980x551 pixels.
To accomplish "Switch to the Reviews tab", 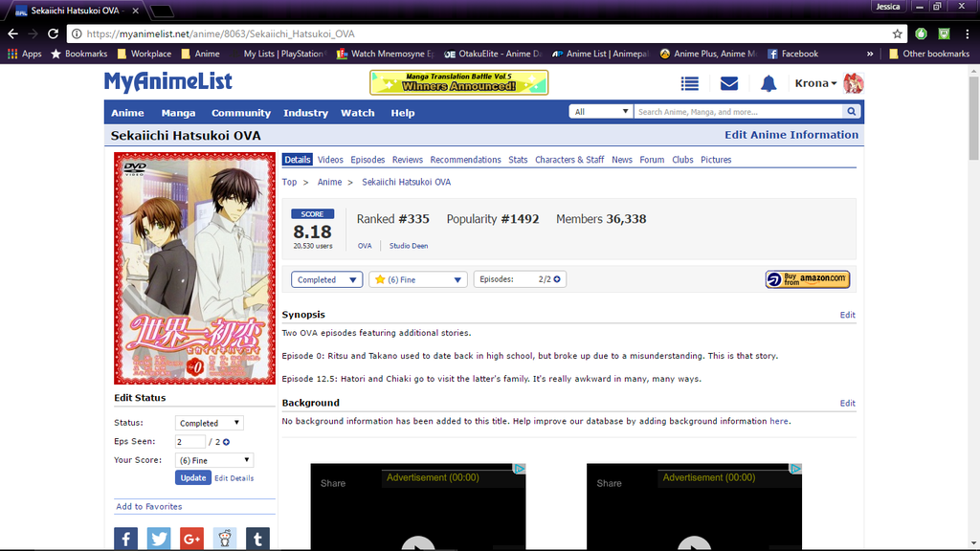I will [408, 160].
